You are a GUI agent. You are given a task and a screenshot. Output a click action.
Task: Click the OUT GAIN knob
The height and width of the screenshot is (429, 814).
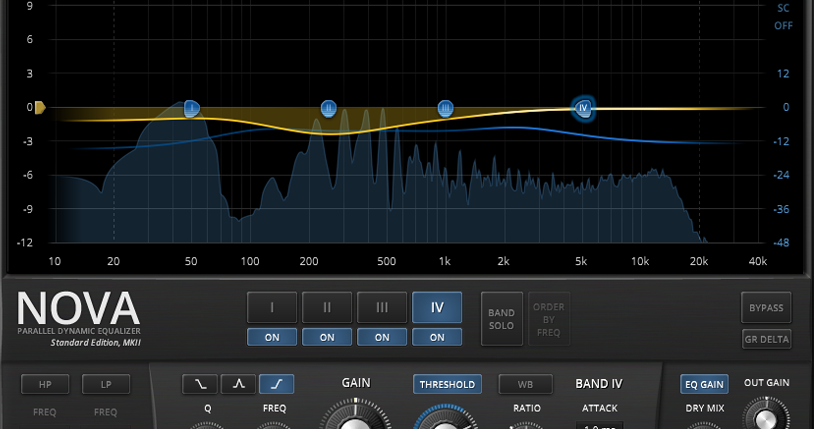click(766, 417)
